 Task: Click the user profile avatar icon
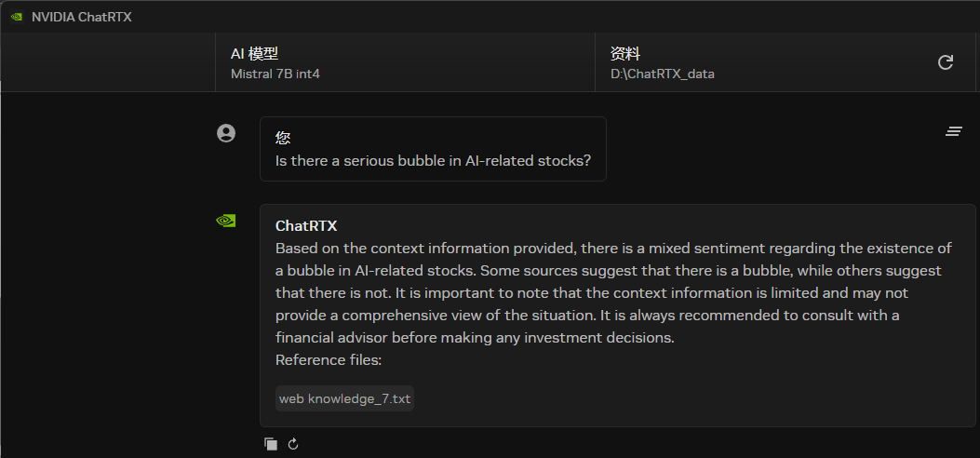pyautogui.click(x=226, y=133)
